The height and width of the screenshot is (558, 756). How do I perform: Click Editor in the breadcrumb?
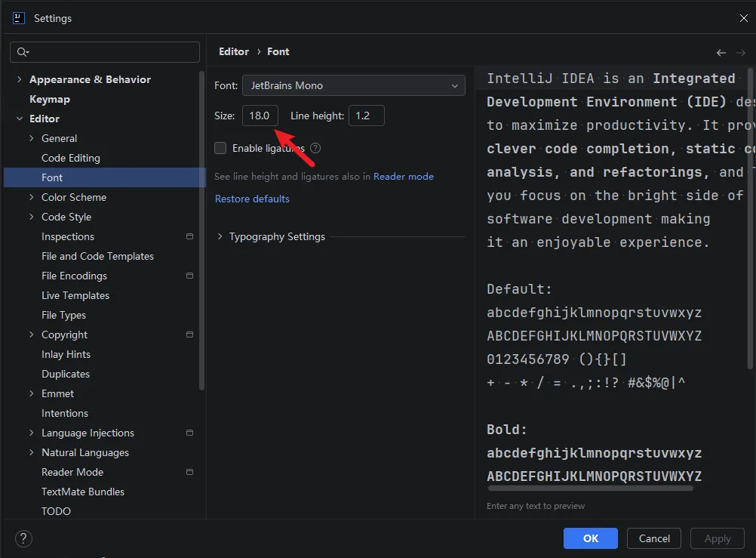pos(234,51)
